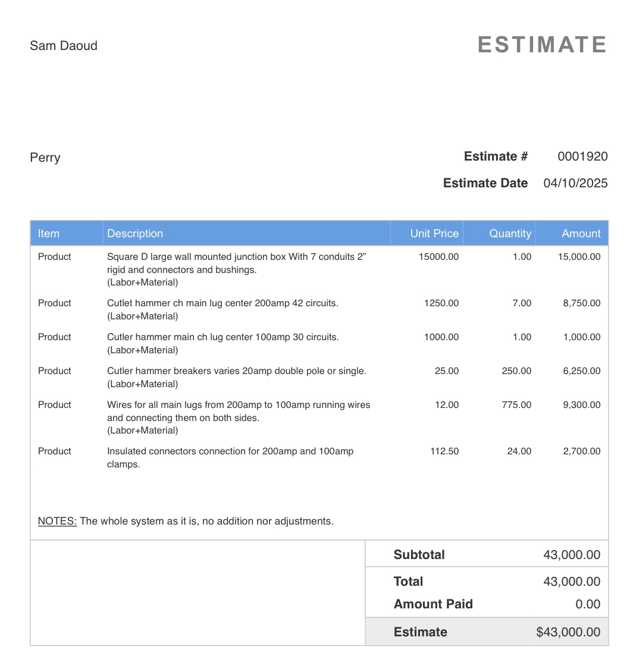Click the final Estimate $43,000.00 total
The image size is (636, 672).
pos(568,632)
